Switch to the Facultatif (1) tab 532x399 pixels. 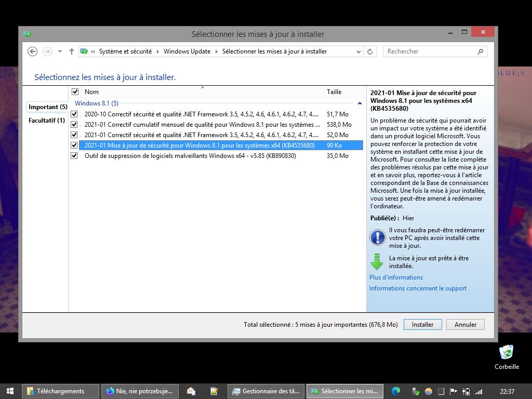(x=46, y=121)
